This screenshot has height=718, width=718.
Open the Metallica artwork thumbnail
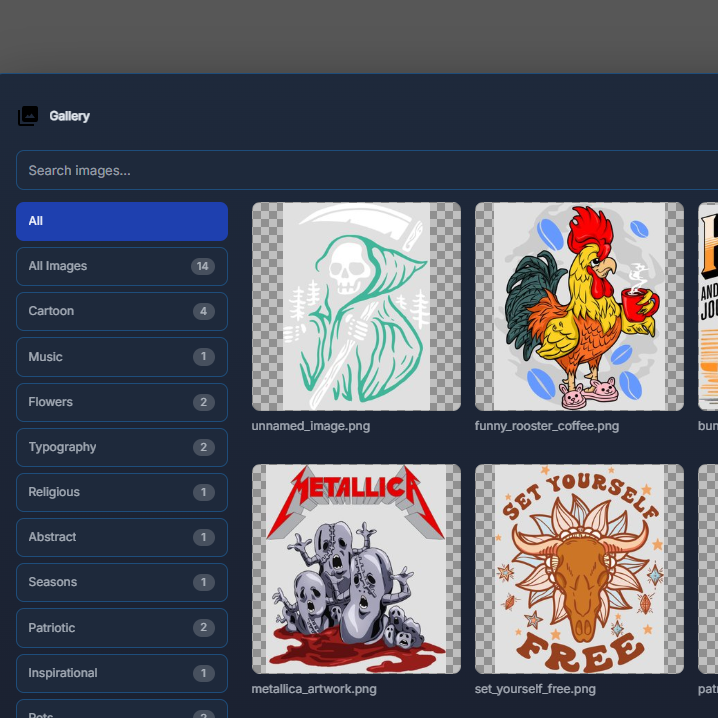(356, 569)
